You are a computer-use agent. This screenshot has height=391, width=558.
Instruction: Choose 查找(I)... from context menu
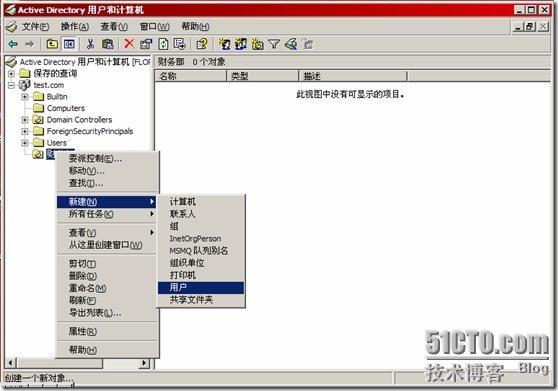click(107, 183)
